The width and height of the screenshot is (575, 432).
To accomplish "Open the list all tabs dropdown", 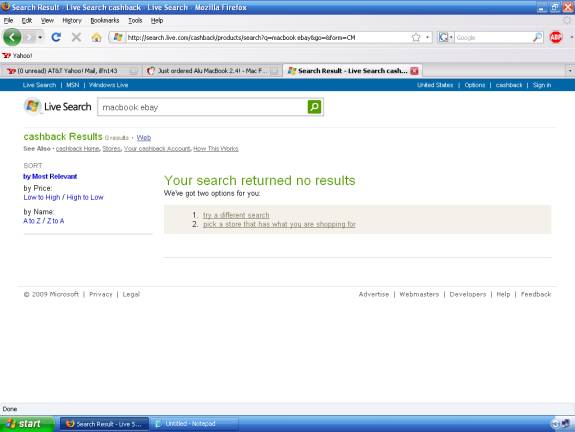I will pos(570,70).
